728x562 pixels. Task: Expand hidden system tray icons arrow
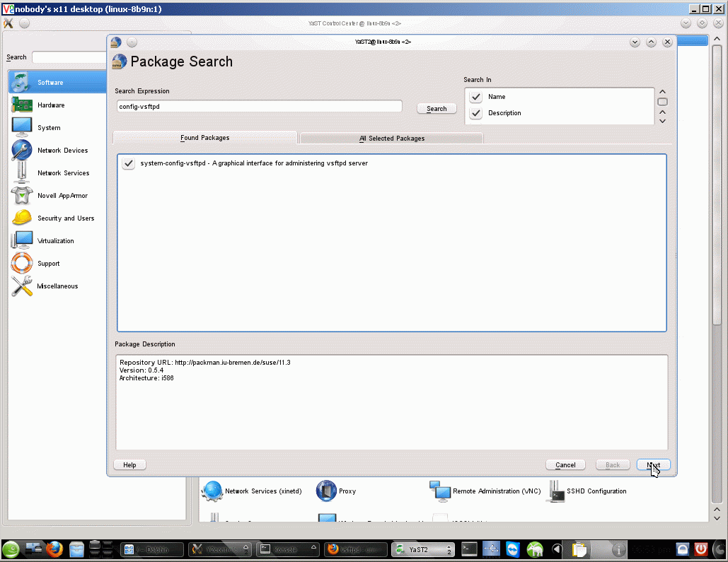point(557,550)
